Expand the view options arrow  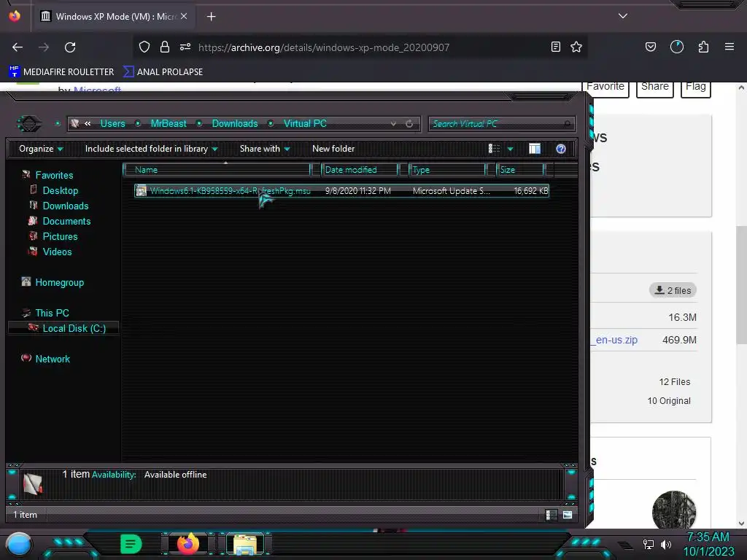(510, 149)
